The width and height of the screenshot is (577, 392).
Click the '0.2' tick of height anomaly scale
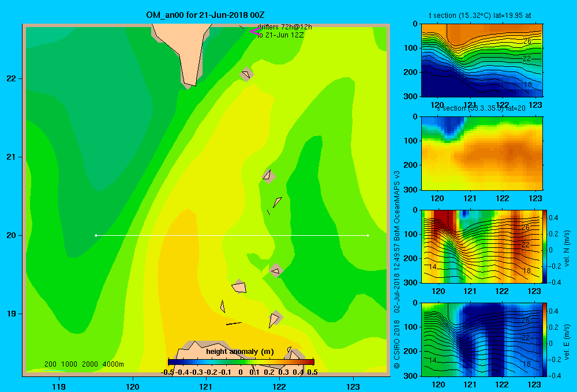click(x=269, y=372)
